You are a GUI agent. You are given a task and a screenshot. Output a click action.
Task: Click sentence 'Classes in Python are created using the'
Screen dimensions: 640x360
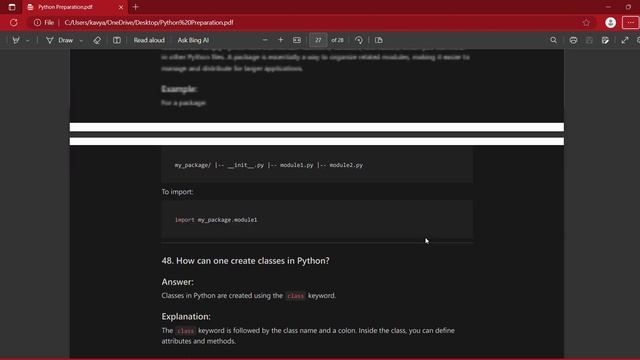pyautogui.click(x=222, y=296)
